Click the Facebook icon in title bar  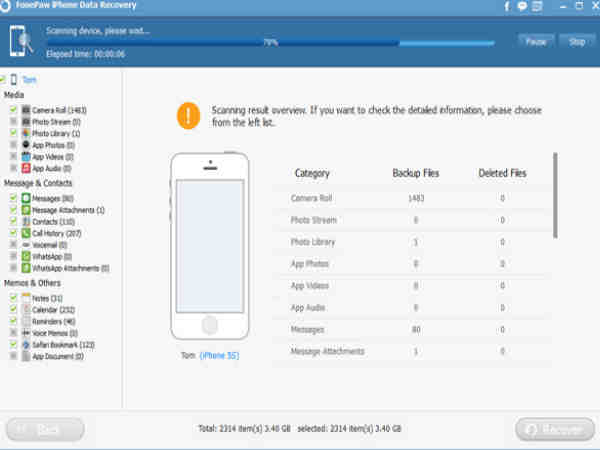507,6
